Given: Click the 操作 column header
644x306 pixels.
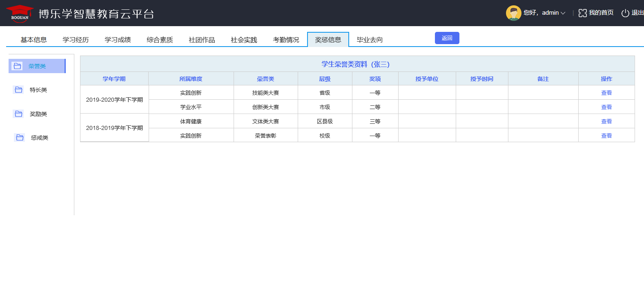Looking at the screenshot, I should click(x=606, y=79).
